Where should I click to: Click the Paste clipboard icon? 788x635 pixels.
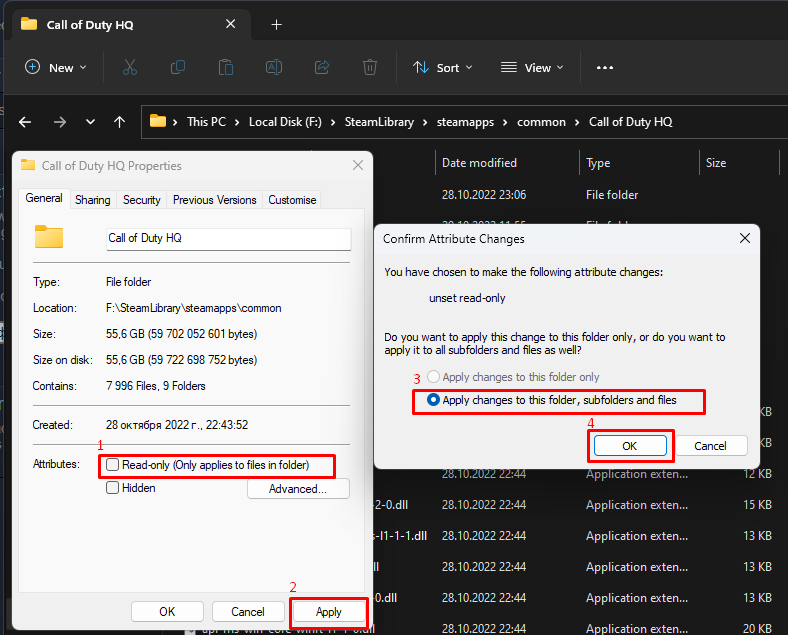click(x=226, y=67)
